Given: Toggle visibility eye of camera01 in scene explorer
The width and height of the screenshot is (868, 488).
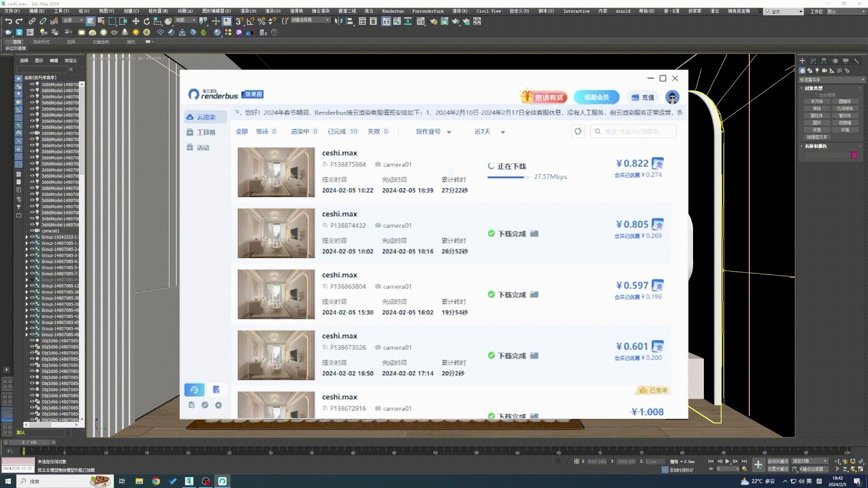Looking at the screenshot, I should [x=32, y=231].
